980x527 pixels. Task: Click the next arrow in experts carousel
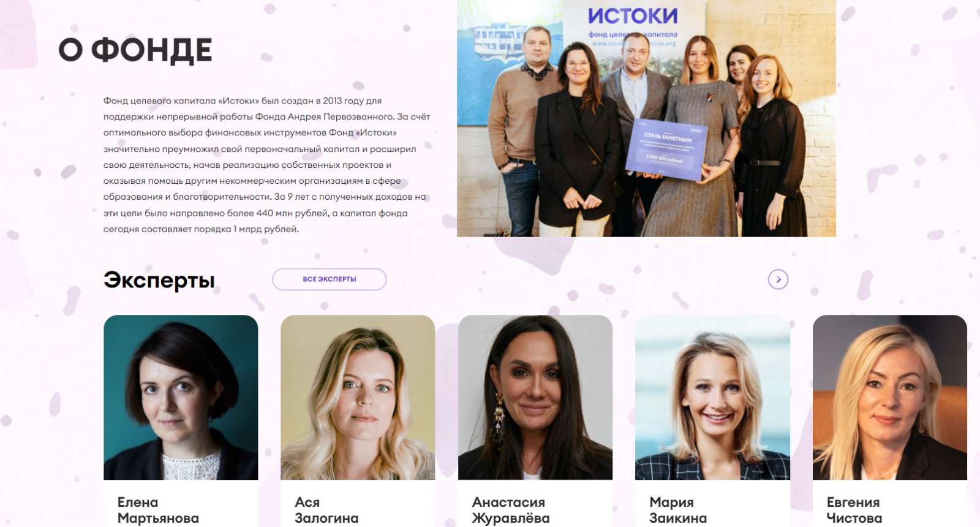pyautogui.click(x=778, y=279)
